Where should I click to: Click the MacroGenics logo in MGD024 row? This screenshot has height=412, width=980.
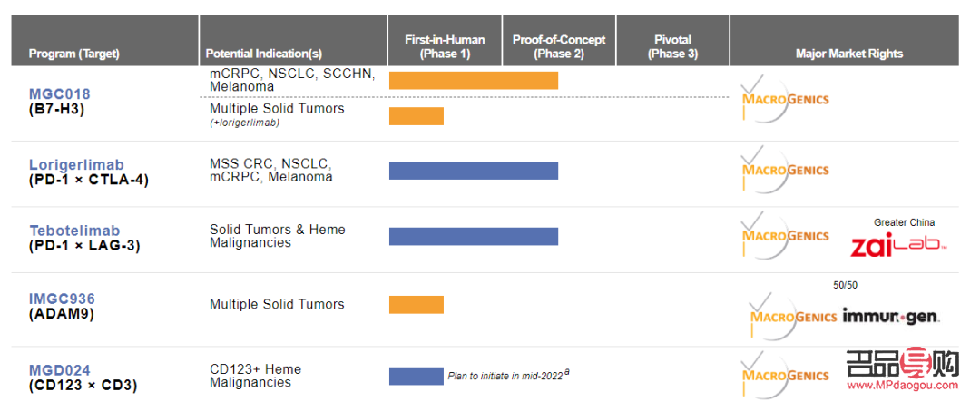(x=785, y=376)
